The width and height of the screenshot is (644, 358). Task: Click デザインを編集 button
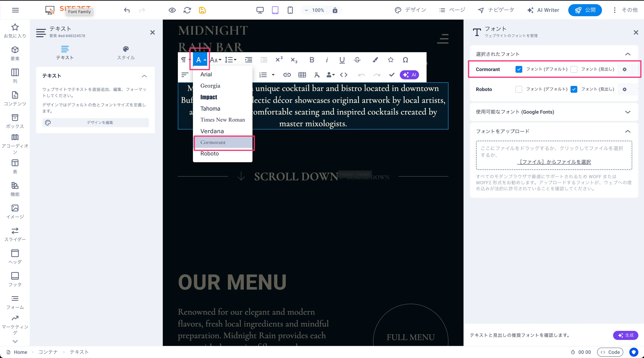click(x=96, y=122)
